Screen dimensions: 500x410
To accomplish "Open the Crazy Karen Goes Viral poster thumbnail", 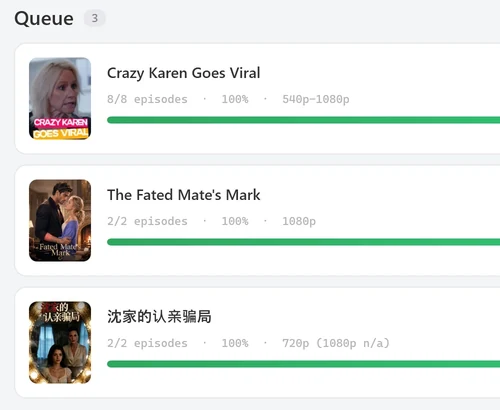I will click(x=60, y=98).
